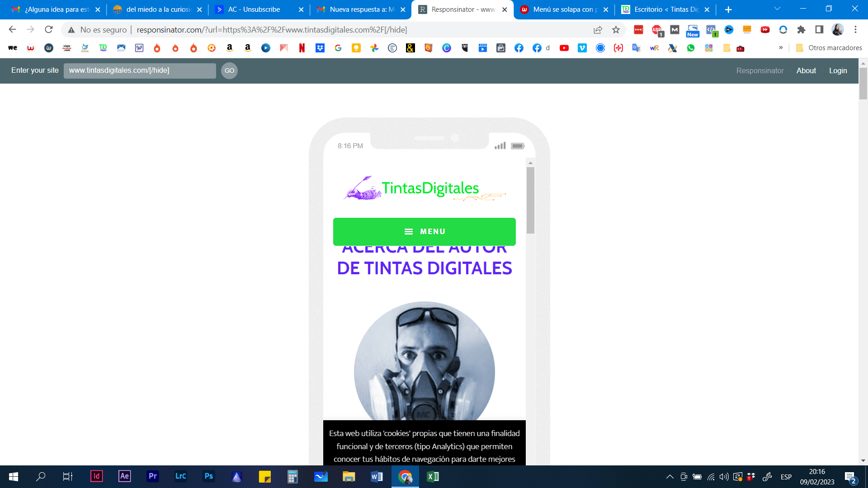Open the tab search dropdown arrow
Viewport: 868px width, 488px height.
click(x=777, y=9)
